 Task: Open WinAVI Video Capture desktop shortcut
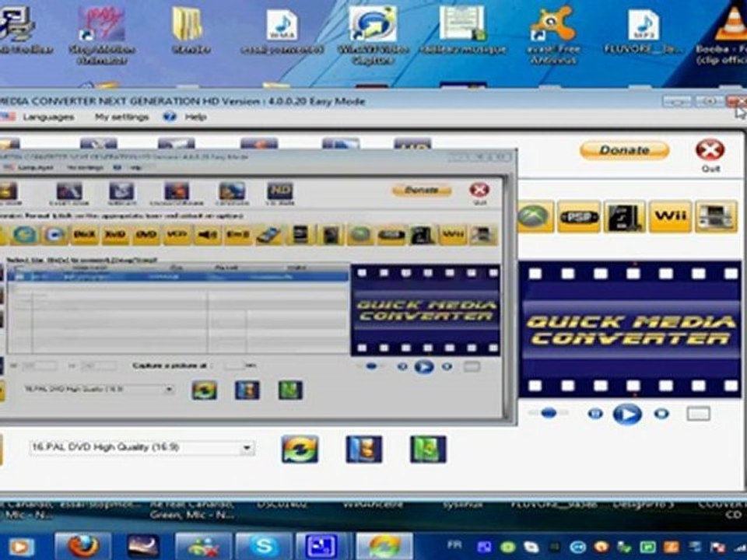[x=373, y=37]
